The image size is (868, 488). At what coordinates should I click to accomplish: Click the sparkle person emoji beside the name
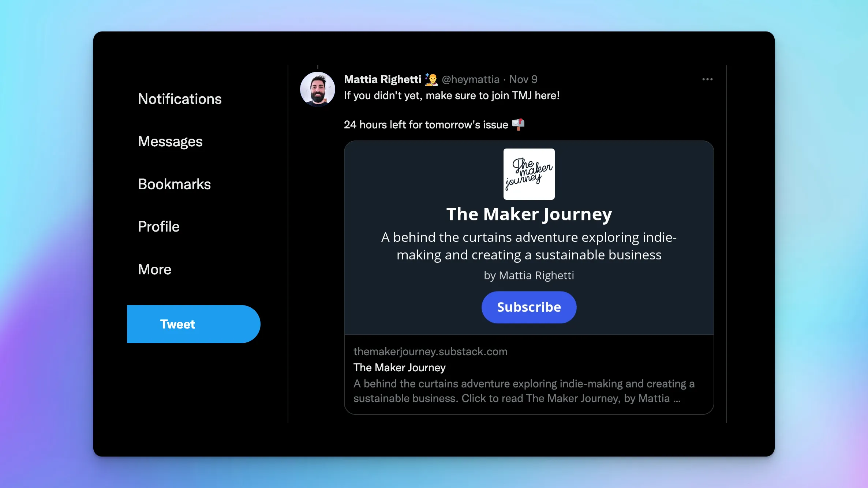[431, 79]
